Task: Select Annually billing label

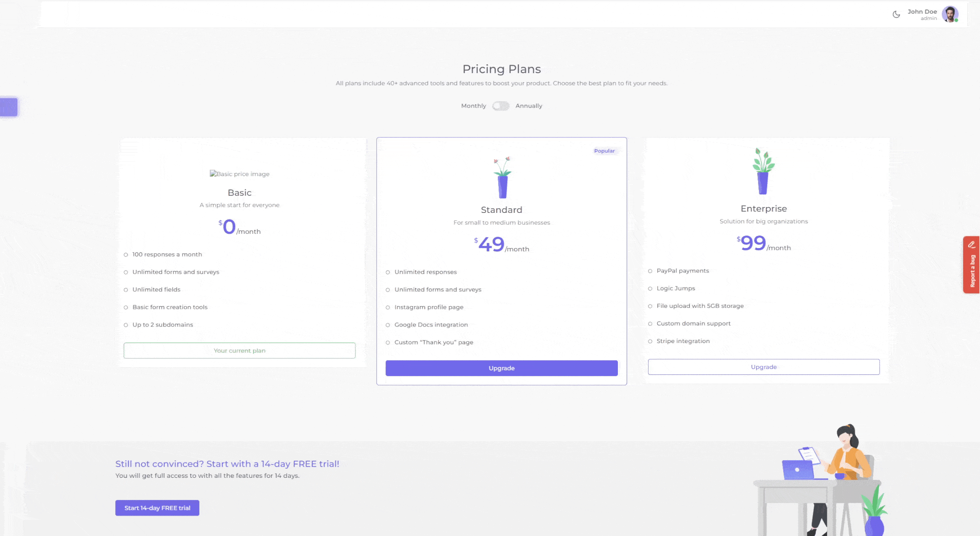Action: point(529,106)
